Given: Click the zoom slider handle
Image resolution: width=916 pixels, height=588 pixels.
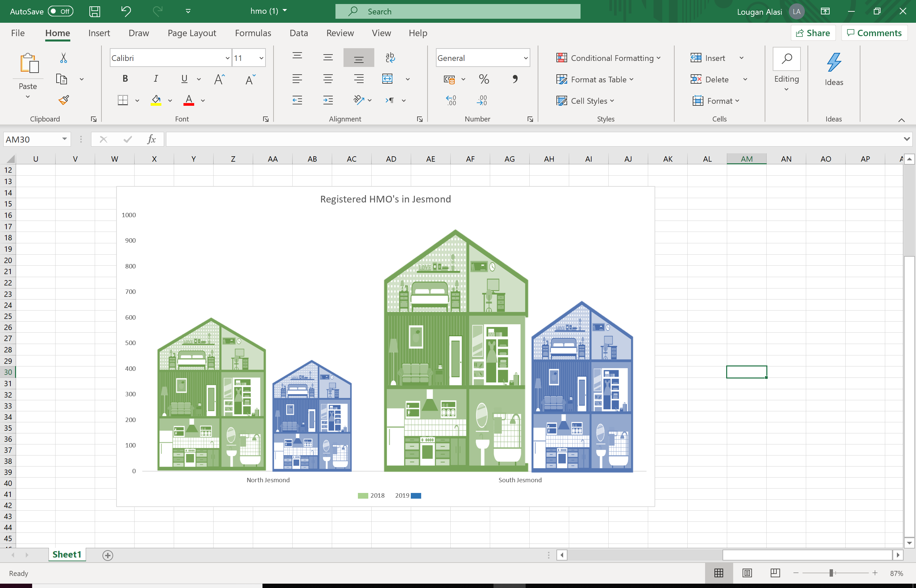Looking at the screenshot, I should [831, 573].
